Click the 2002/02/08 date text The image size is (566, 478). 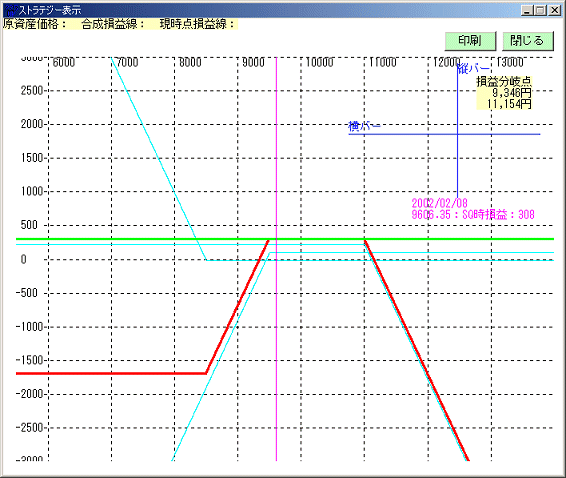tap(440, 203)
